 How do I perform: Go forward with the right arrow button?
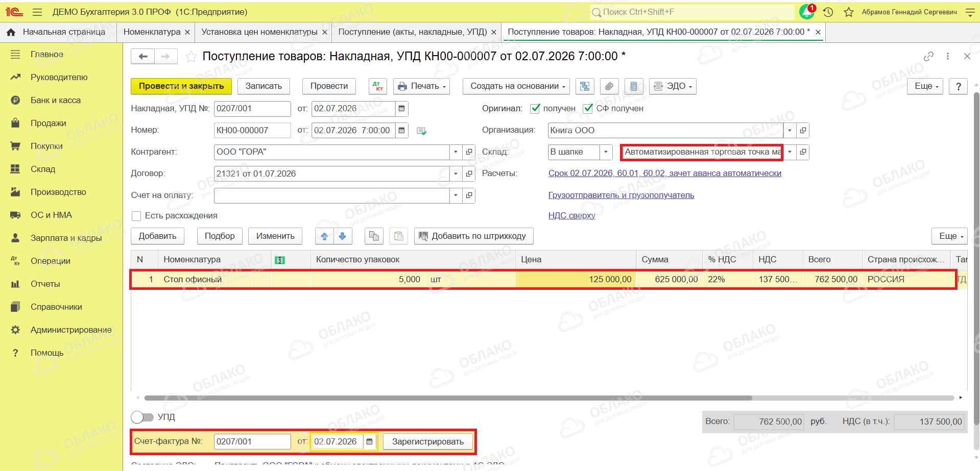[165, 56]
